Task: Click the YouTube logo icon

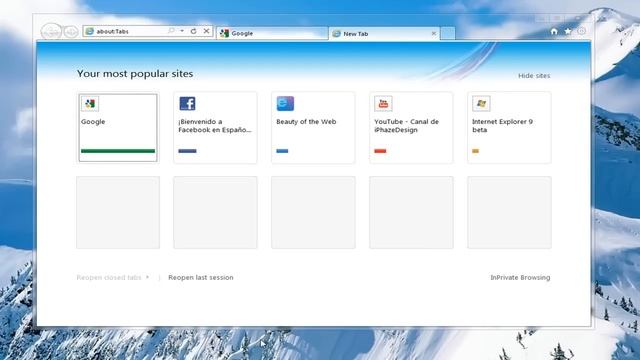Action: (383, 104)
